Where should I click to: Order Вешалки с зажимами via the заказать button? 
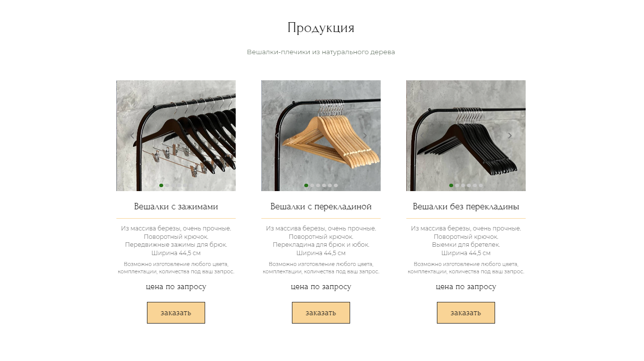176,313
